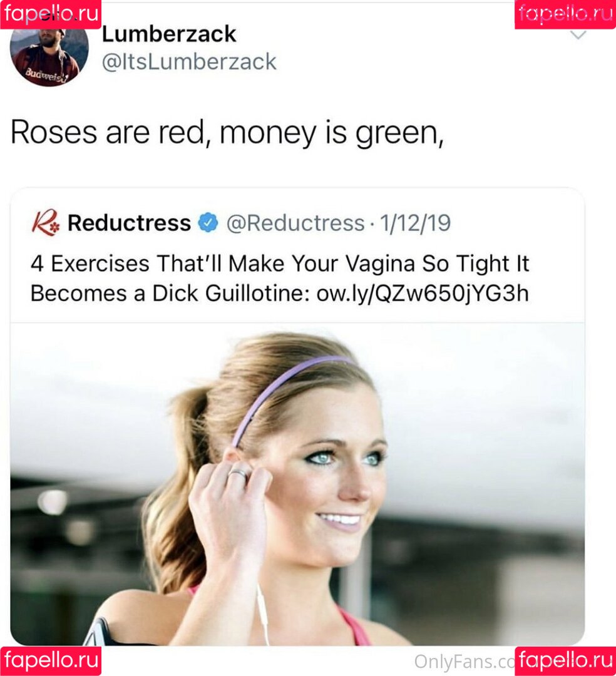Open the quoted tweet photo
Screen dimensions: 616x676
tap(297, 484)
